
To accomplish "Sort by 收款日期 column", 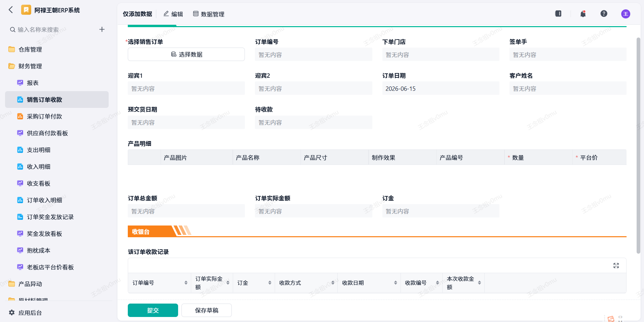I will 395,283.
